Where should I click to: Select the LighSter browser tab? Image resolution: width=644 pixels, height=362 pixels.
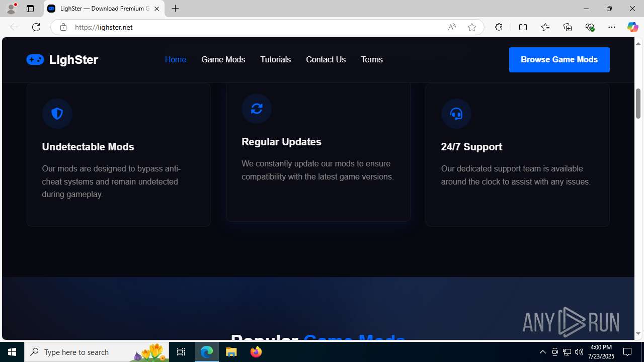(104, 9)
